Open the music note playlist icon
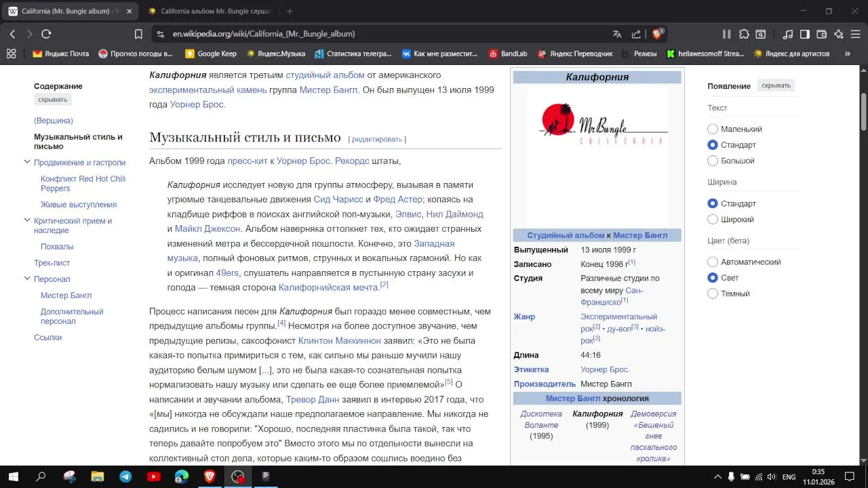This screenshot has height=488, width=868. tap(787, 34)
